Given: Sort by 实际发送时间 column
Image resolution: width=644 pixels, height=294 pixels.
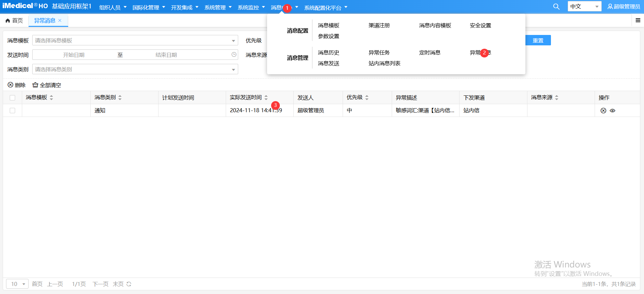Looking at the screenshot, I should [266, 97].
